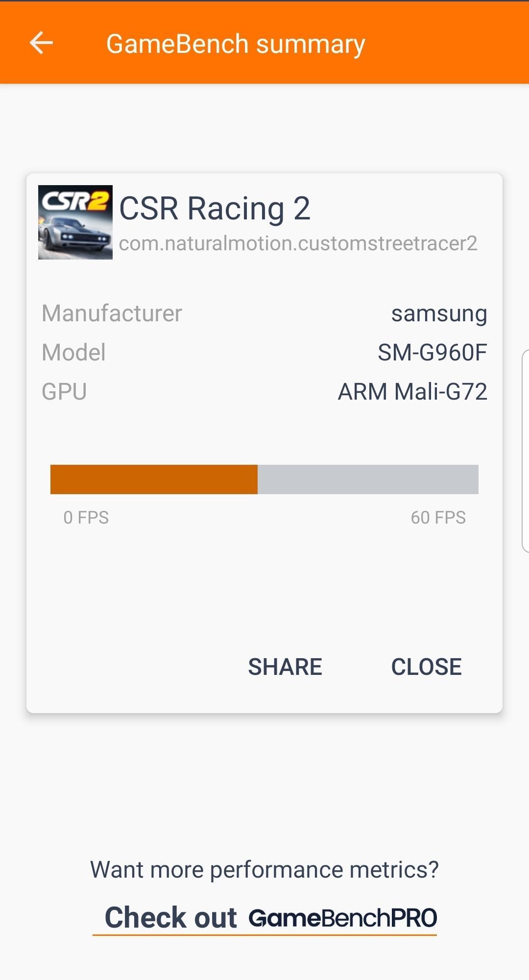Tap the edge panel handle on right
Image resolution: width=529 pixels, height=980 pixels.
click(x=525, y=451)
